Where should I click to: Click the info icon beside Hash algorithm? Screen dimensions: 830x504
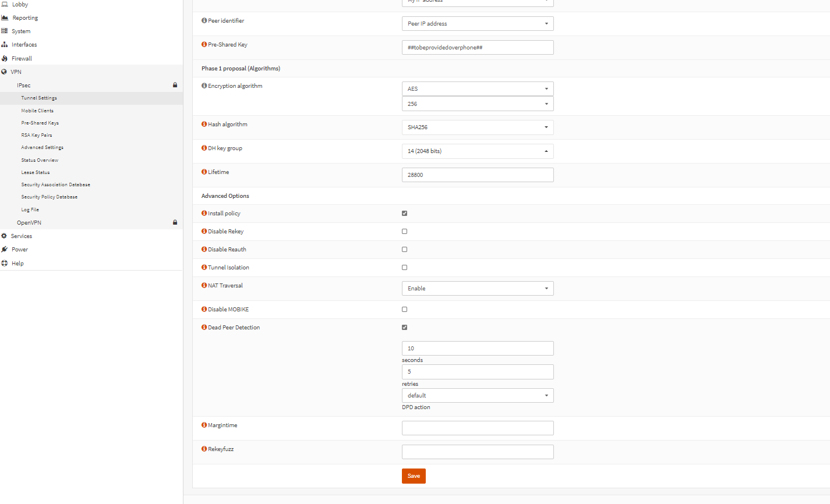tap(204, 125)
